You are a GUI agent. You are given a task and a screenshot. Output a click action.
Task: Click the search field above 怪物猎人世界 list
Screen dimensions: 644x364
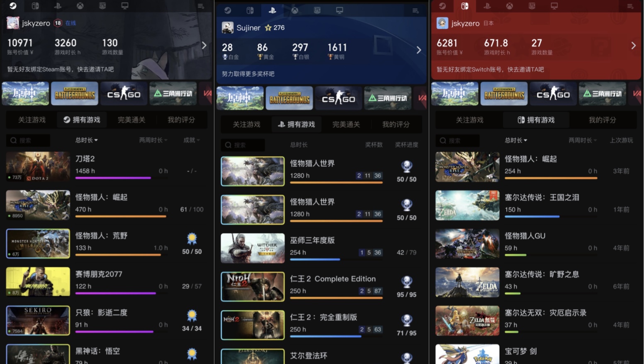(243, 145)
